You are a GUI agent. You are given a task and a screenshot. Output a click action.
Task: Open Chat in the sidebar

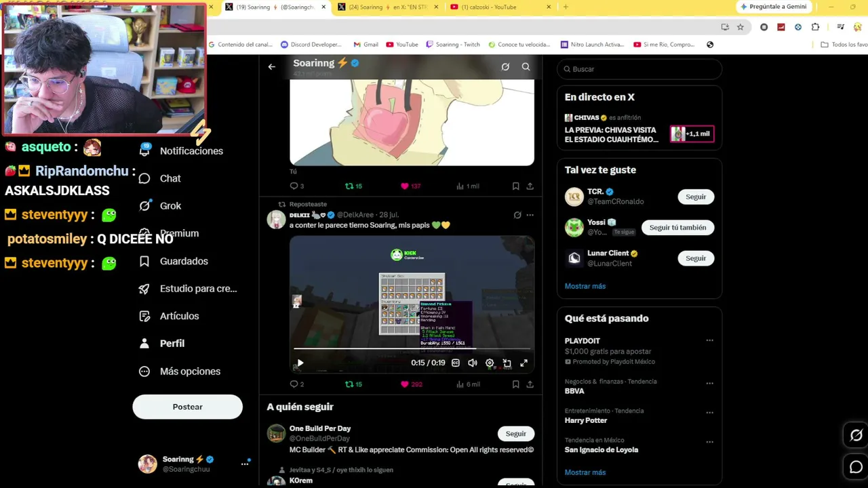160,178
